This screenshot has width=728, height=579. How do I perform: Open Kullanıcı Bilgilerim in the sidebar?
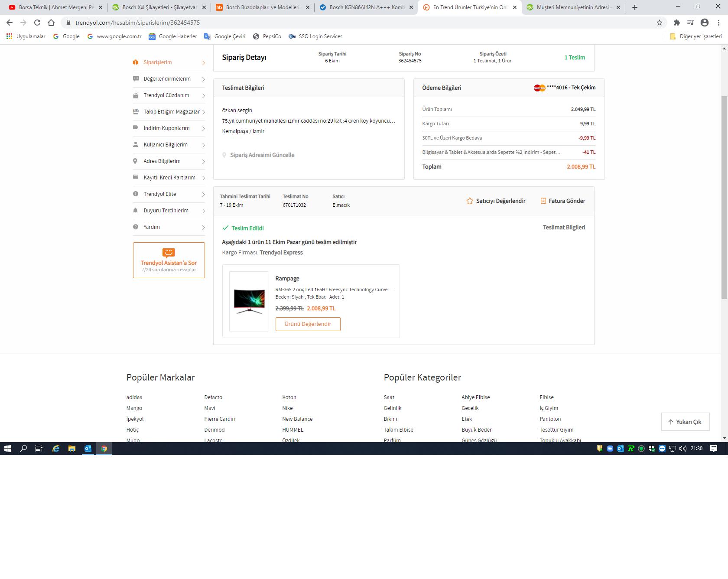pyautogui.click(x=169, y=145)
